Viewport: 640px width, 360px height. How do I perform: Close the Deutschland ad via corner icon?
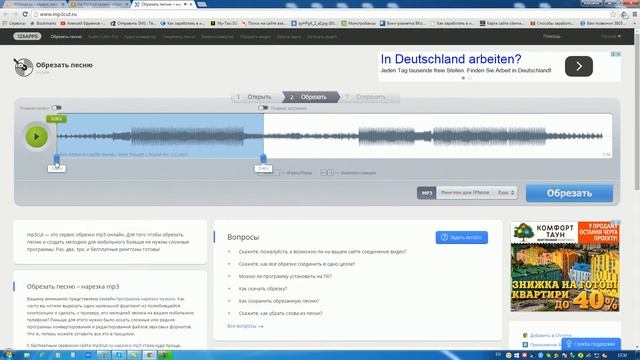(x=618, y=54)
